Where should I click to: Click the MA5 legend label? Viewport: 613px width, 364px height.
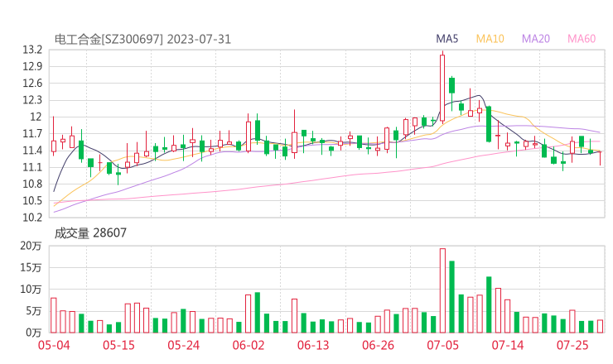tap(446, 39)
